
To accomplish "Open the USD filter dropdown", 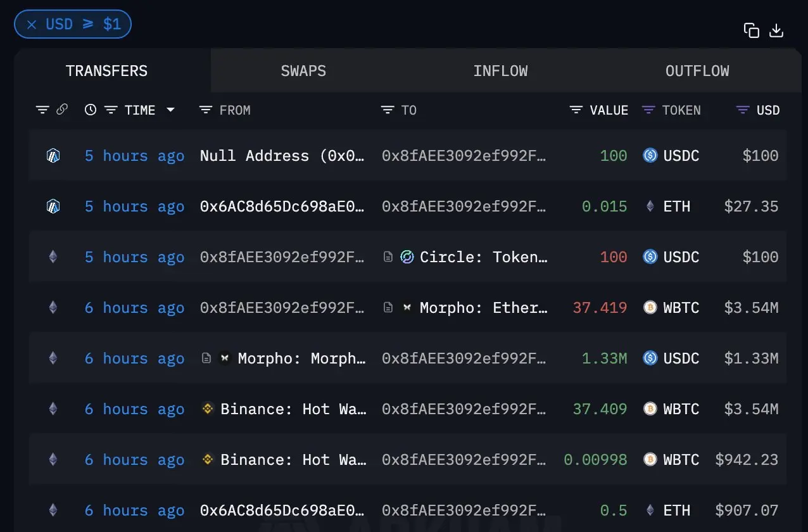I will click(743, 110).
